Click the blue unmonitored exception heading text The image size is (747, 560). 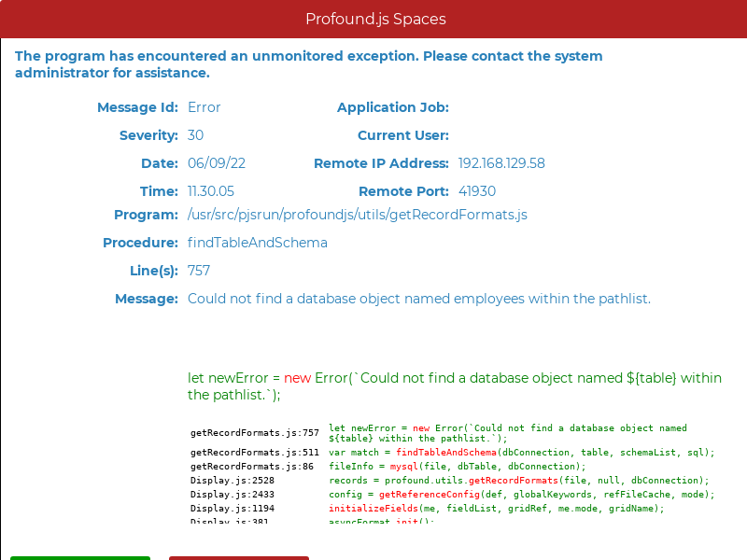click(309, 64)
